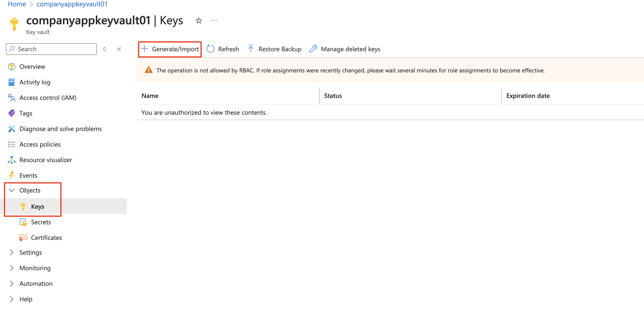644x313 pixels.
Task: Open the more options ellipsis in header
Action: click(x=214, y=20)
